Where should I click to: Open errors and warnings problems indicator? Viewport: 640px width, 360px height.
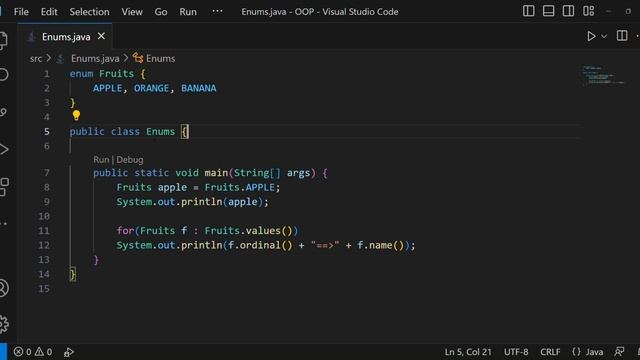(33, 352)
